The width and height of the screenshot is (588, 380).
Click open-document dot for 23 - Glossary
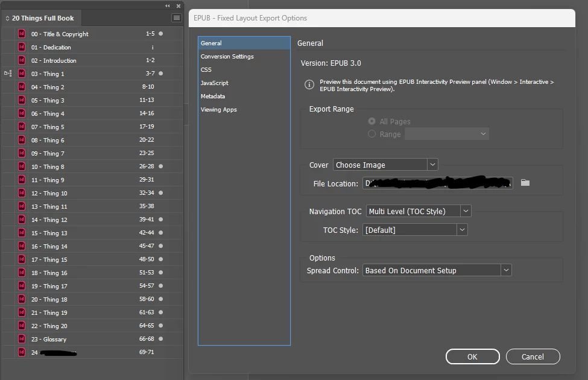(x=161, y=339)
